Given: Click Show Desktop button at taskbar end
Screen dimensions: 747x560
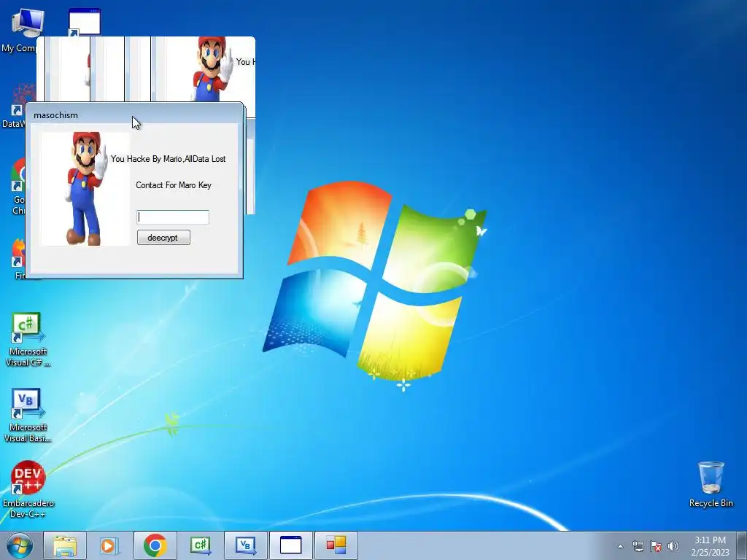Looking at the screenshot, I should click(x=742, y=545).
